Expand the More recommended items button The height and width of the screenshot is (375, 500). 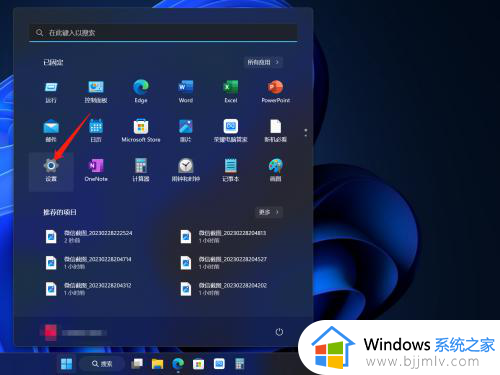point(269,212)
